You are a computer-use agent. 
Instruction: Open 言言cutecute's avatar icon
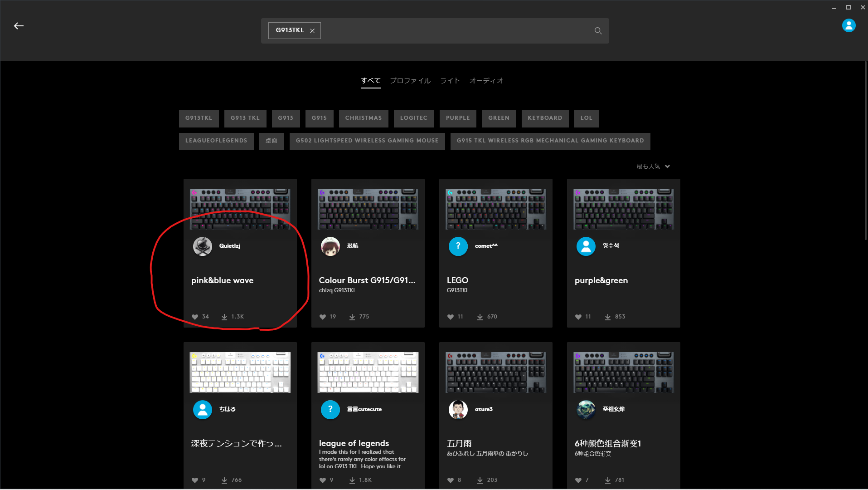(330, 409)
